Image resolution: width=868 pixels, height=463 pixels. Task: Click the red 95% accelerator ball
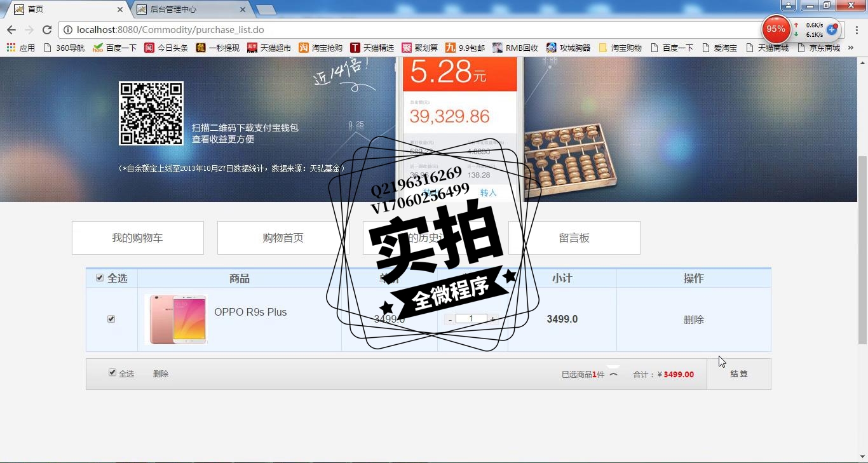point(775,29)
